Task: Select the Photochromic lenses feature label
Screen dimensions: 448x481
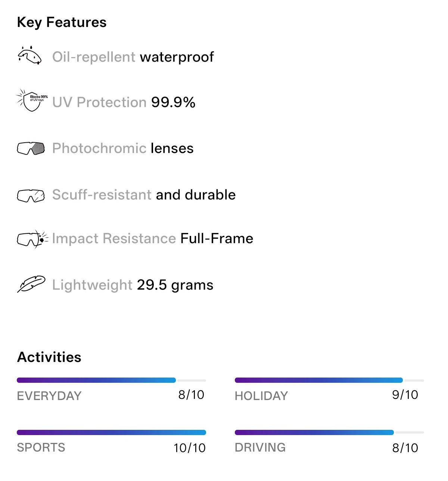Action: pos(123,148)
